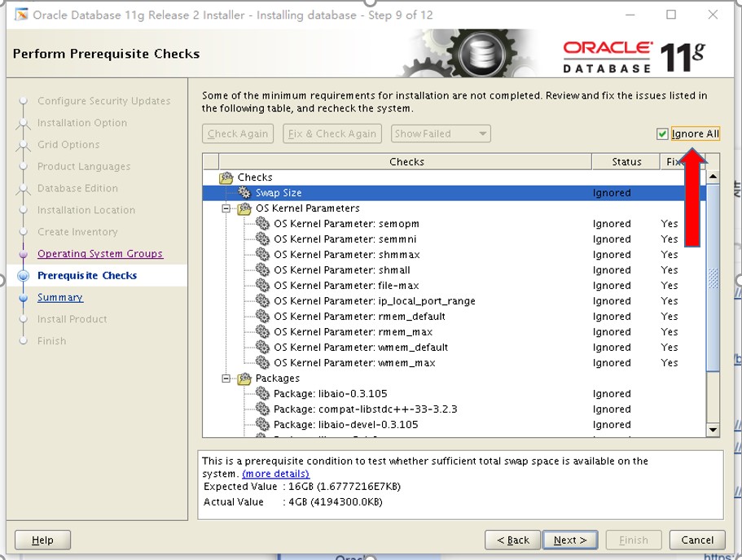Screen dimensions: 742x560
Task: Click Yes fixable value of semmni row
Action: [x=670, y=238]
